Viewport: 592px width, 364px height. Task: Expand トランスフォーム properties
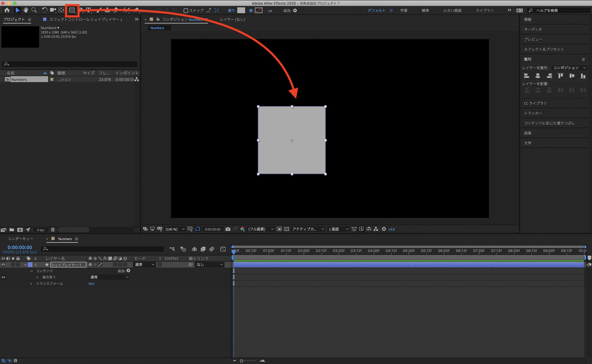point(31,284)
